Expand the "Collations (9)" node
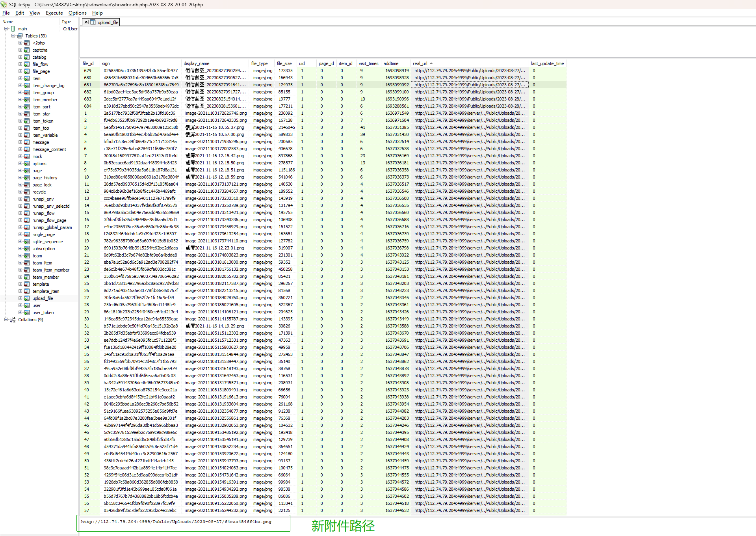756x536 pixels. pyautogui.click(x=6, y=320)
